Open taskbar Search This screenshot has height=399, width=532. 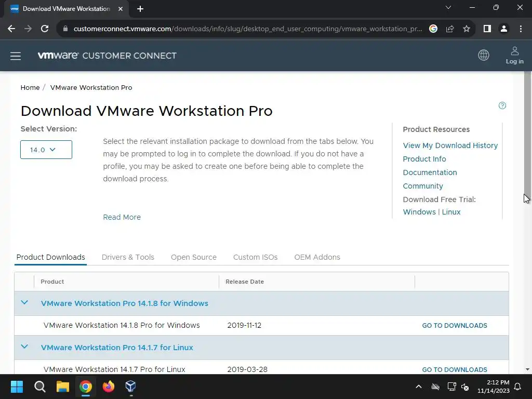click(39, 387)
